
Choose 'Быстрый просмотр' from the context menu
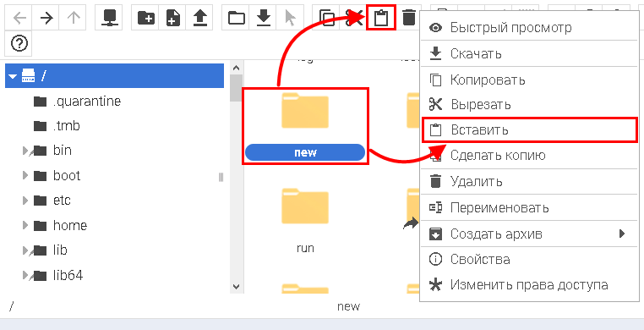point(529,28)
